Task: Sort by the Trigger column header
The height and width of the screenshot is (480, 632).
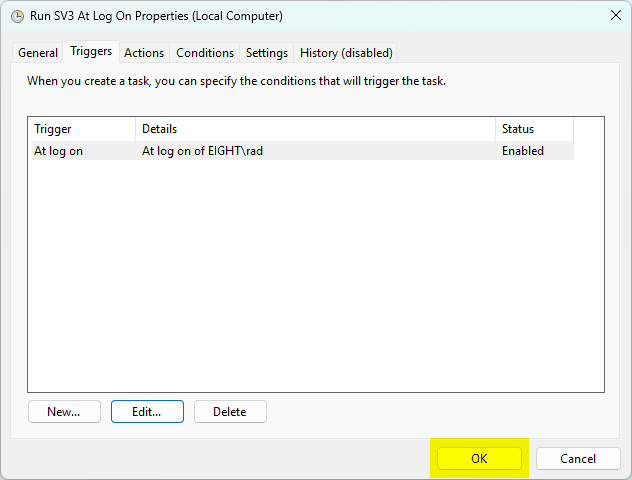Action: click(x=81, y=129)
